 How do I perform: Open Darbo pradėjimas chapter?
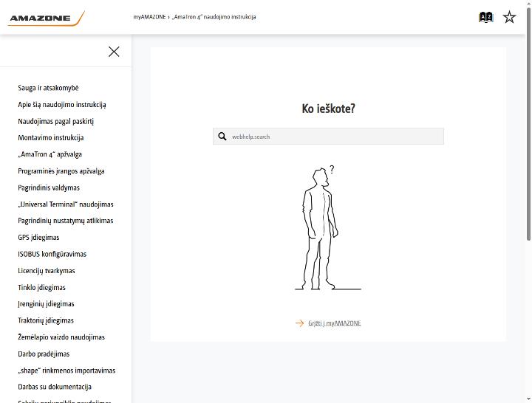pos(44,354)
